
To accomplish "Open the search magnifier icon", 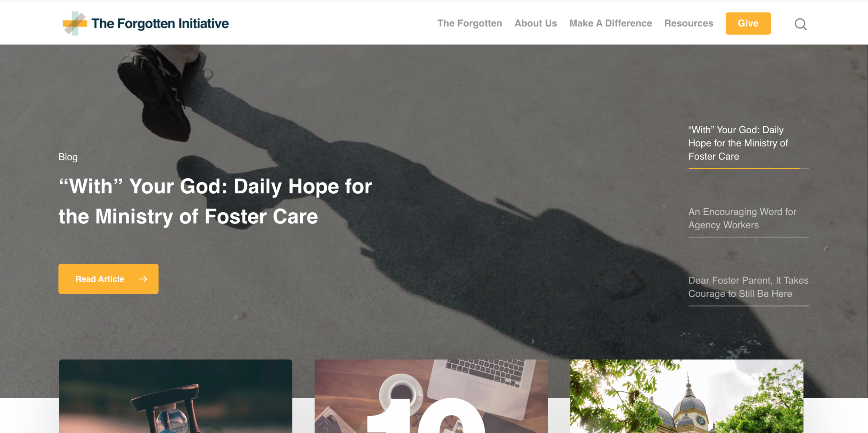I will [800, 24].
